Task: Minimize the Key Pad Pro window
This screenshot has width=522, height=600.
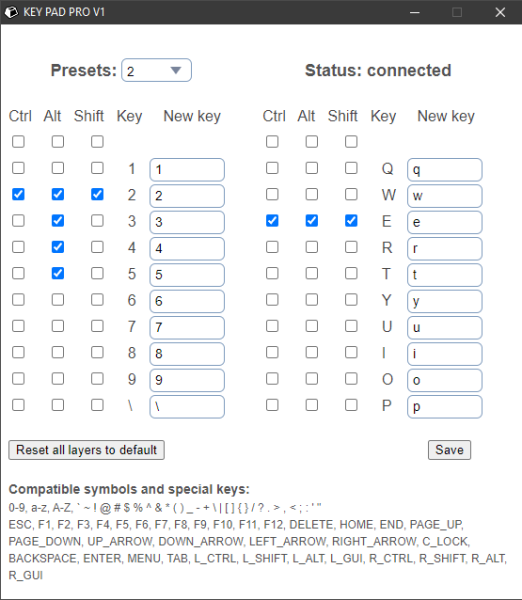Action: click(x=414, y=12)
